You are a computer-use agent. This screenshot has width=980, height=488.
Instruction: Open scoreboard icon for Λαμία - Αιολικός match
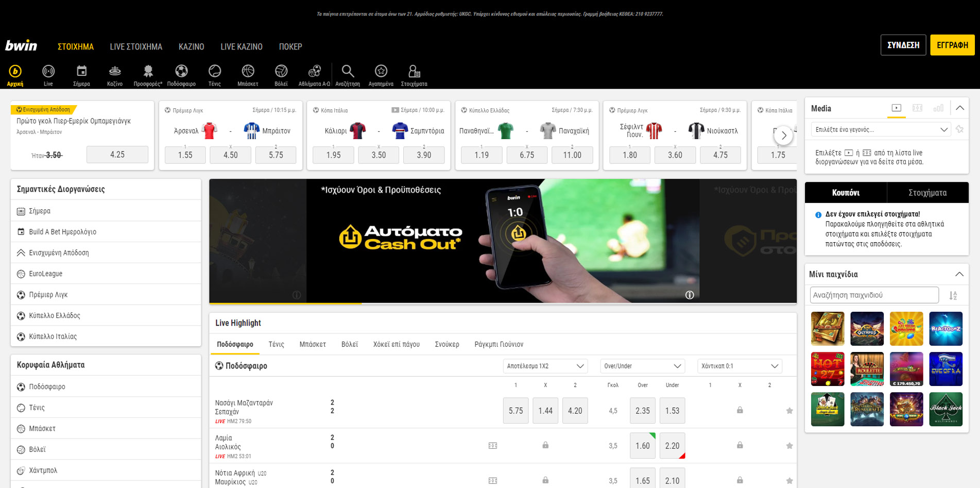[x=493, y=446]
